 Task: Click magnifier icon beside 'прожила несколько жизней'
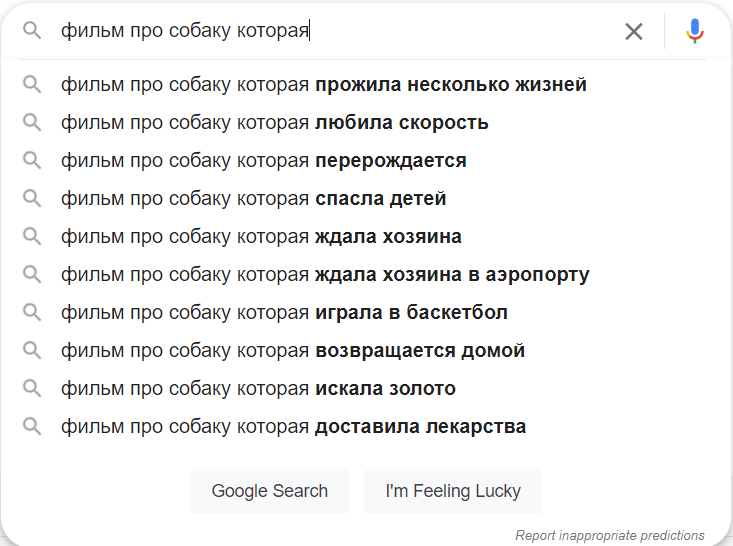point(32,85)
